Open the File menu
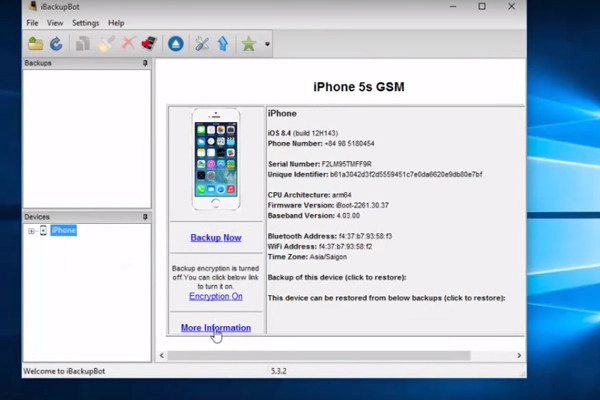The image size is (600, 400). (x=32, y=23)
